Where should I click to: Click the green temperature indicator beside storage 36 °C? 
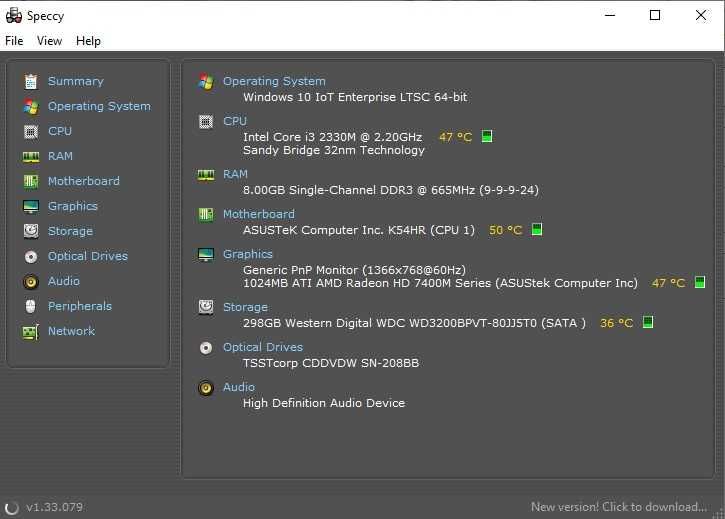648,322
